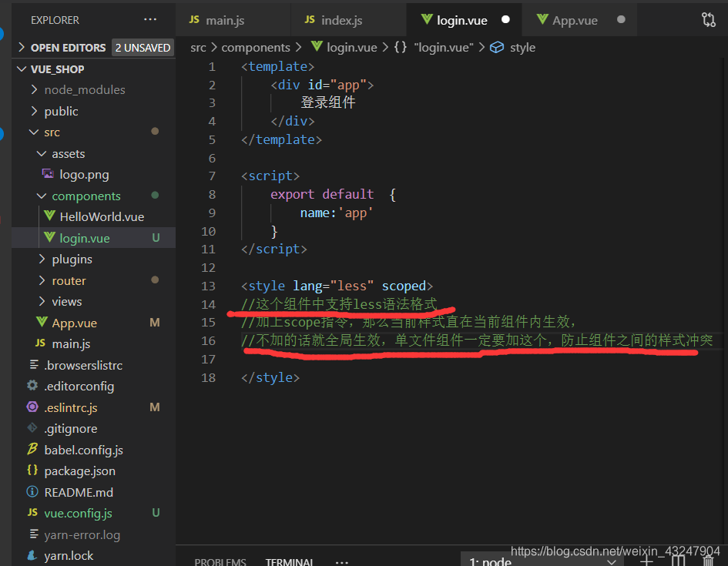
Task: Click the ESLint icon of .eslintrc.js
Action: point(32,407)
